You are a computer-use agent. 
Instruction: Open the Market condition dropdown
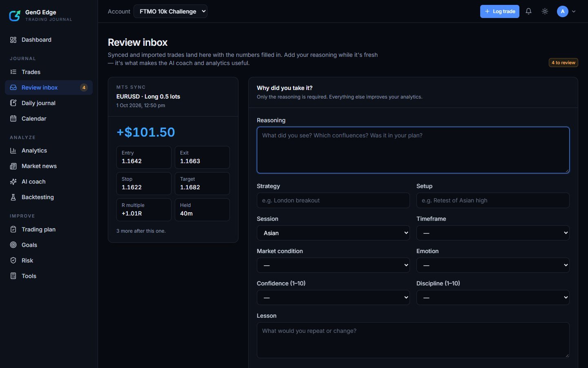(x=333, y=265)
